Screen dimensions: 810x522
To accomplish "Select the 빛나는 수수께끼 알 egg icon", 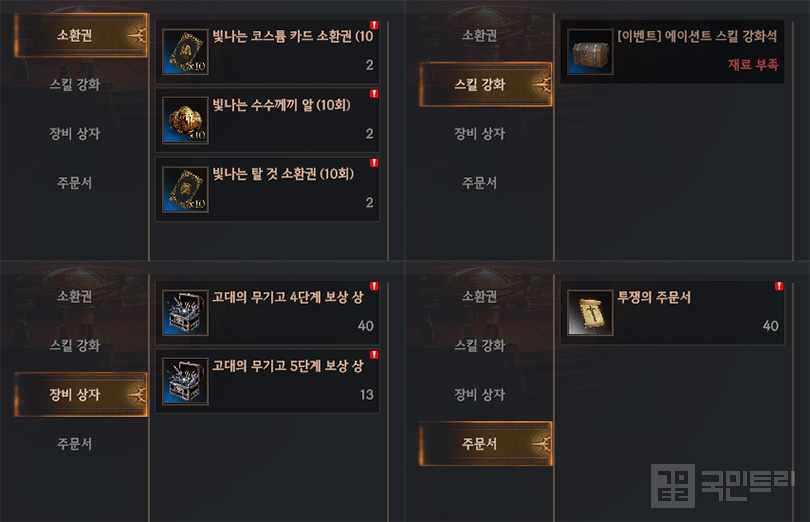I will pos(185,120).
